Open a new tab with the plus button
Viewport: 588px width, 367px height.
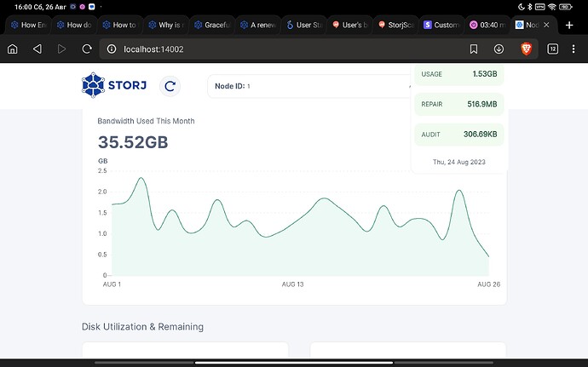pyautogui.click(x=569, y=26)
